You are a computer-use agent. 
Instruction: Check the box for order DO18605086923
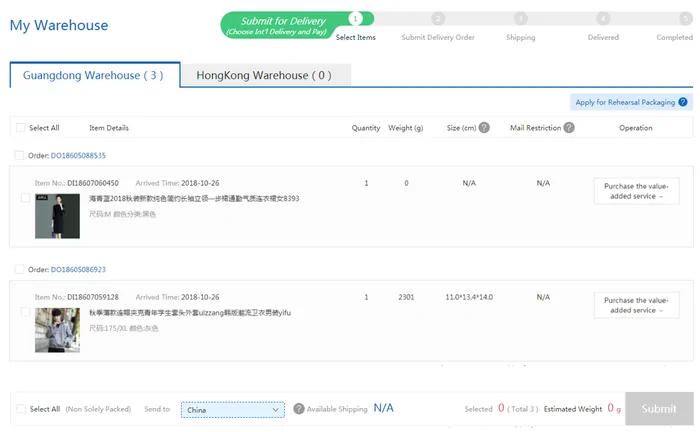click(x=19, y=269)
